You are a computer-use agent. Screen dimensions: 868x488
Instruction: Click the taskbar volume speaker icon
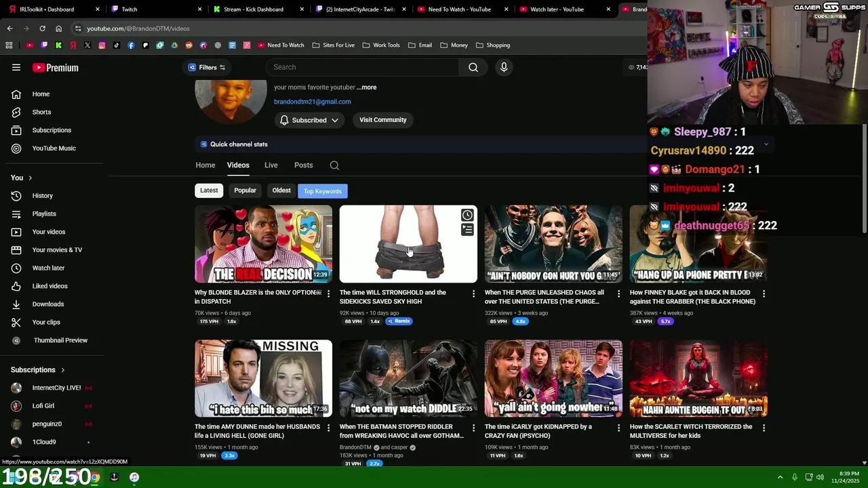tap(820, 477)
